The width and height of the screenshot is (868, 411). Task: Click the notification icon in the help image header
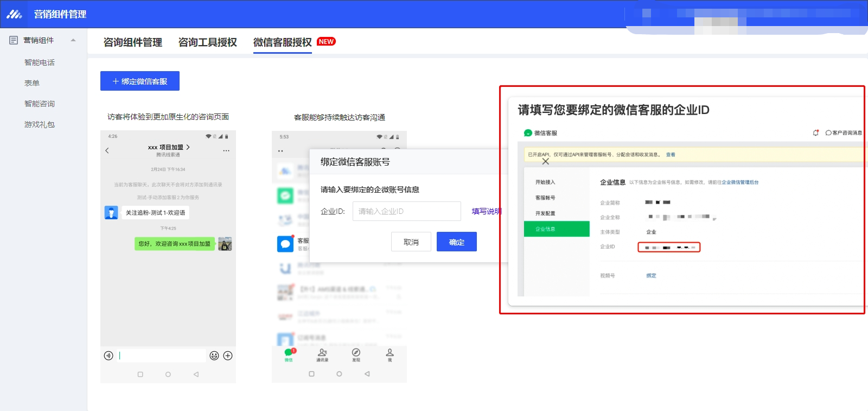[815, 133]
